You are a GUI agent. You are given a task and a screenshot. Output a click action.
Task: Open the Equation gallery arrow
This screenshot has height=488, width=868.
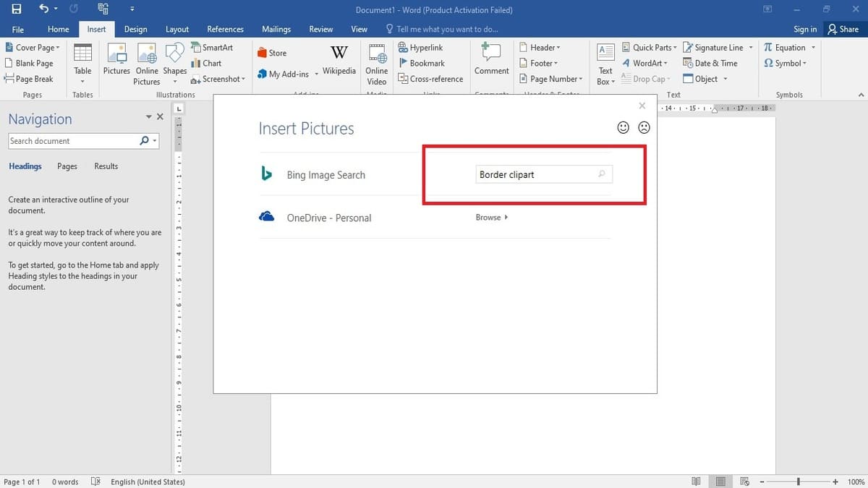tap(813, 47)
